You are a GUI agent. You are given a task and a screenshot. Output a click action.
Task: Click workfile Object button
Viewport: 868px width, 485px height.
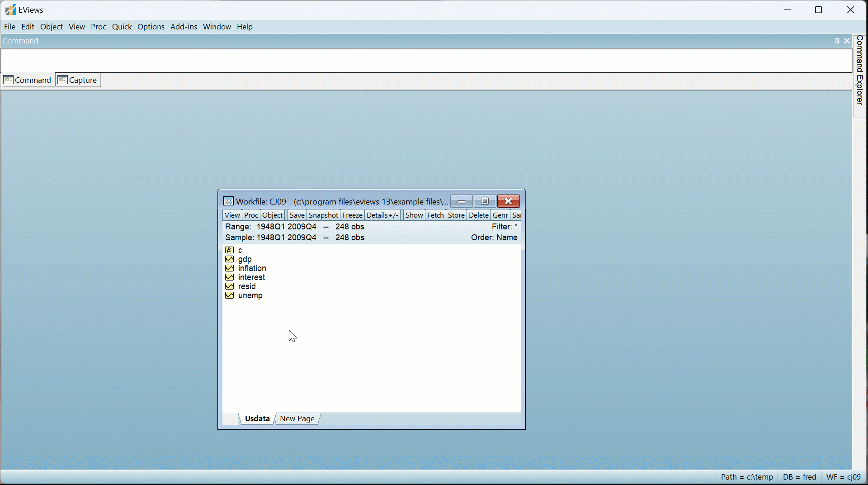click(x=273, y=215)
